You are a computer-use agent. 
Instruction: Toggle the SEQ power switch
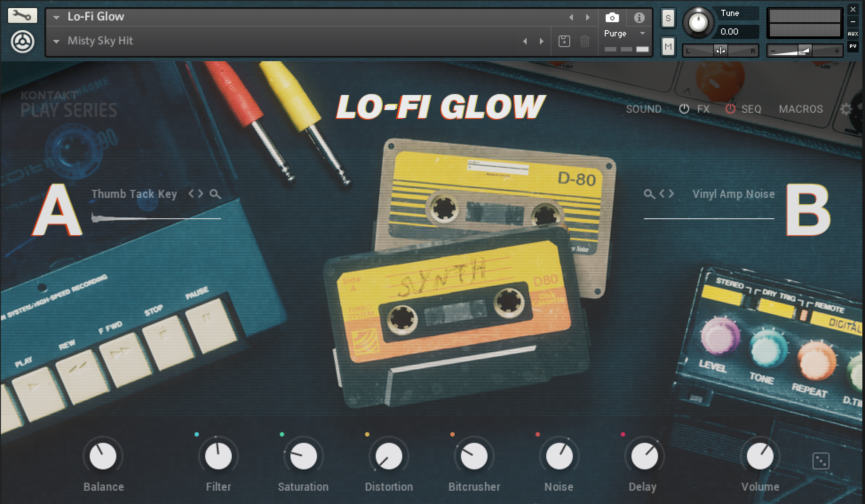(730, 109)
